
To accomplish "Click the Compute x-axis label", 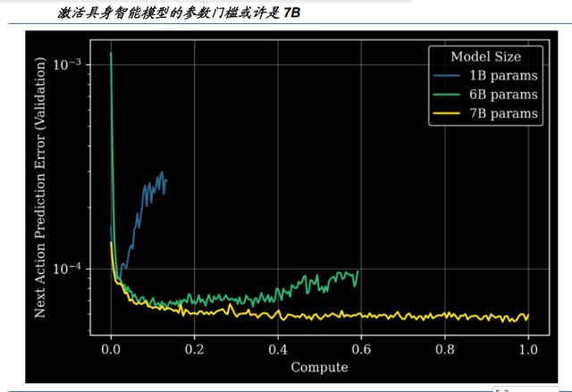I will tap(319, 367).
